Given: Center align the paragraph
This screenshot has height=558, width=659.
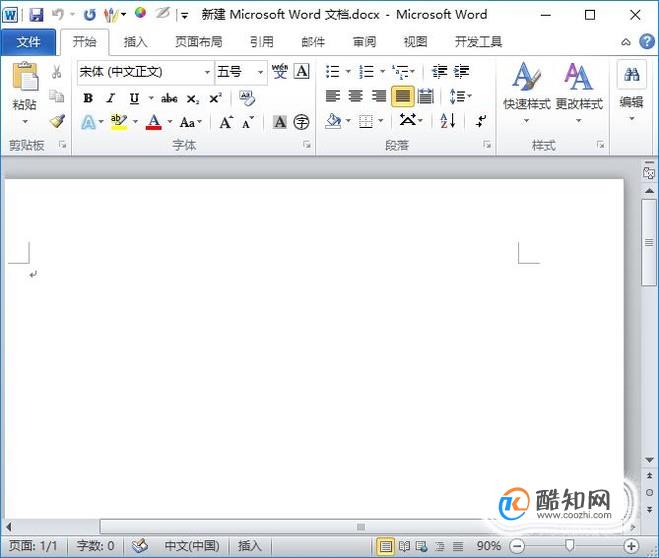Looking at the screenshot, I should click(x=356, y=96).
